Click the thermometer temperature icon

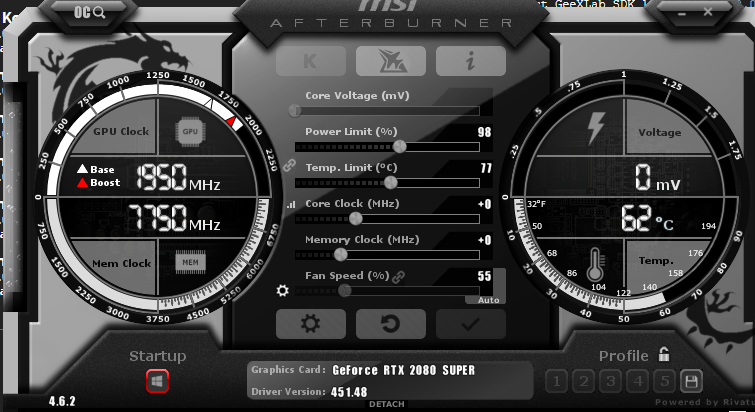click(x=596, y=265)
